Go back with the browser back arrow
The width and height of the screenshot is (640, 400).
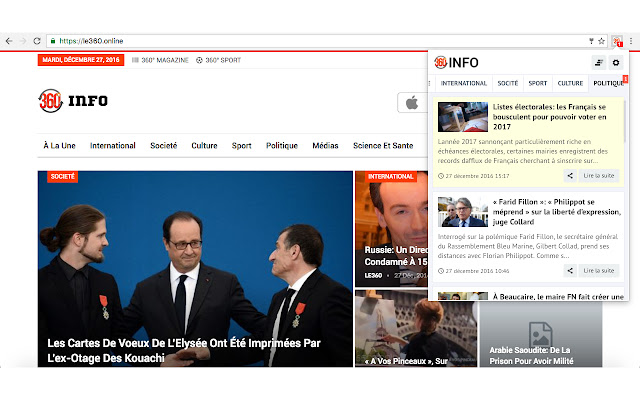(9, 41)
